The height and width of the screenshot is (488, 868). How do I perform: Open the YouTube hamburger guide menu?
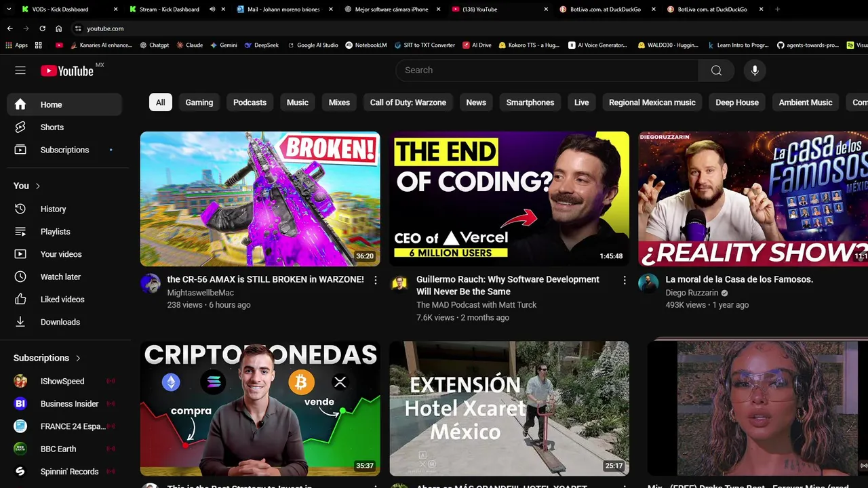pyautogui.click(x=20, y=70)
